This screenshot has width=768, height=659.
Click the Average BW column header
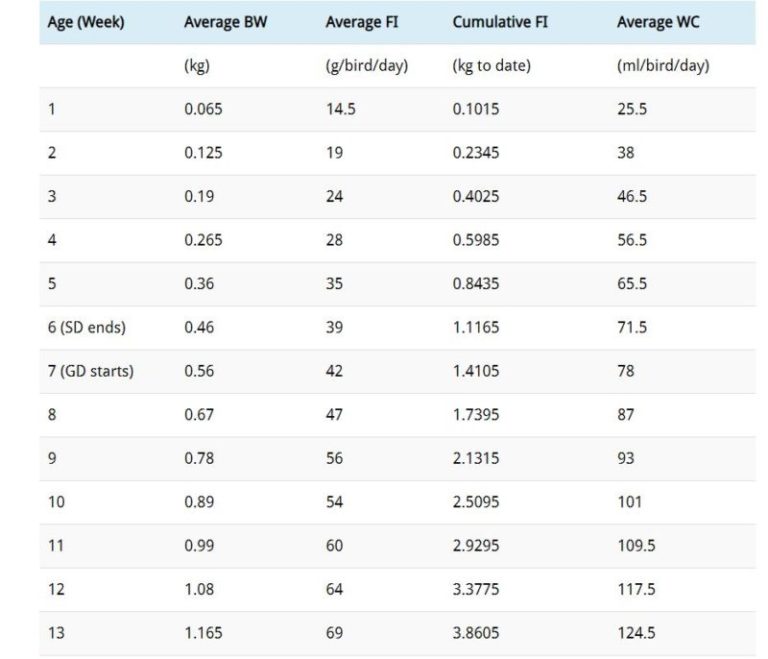tap(218, 22)
